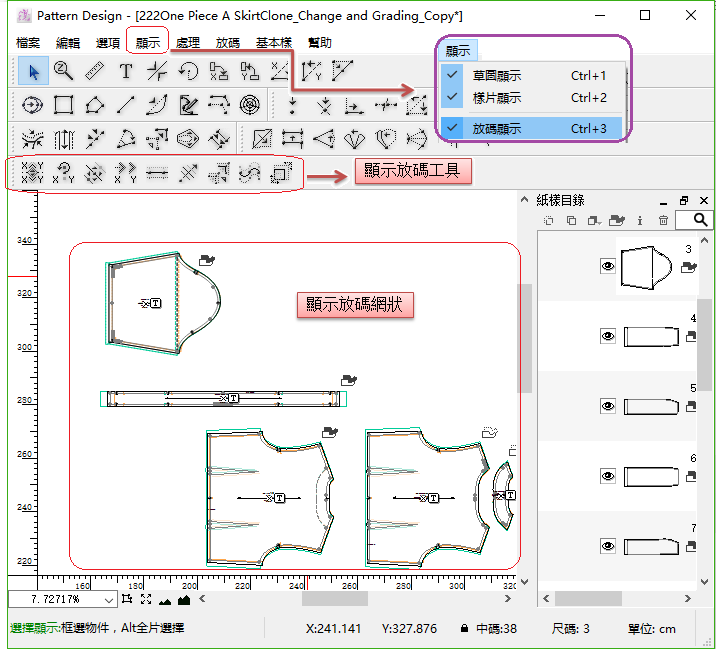Click the filled mountain icon at bottom
Viewport: 722px width, 660px height.
point(184,599)
